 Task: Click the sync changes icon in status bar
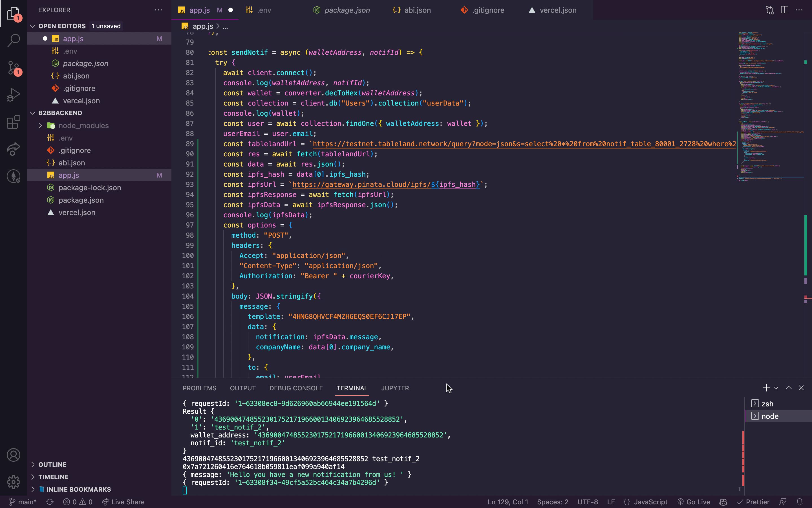coord(50,502)
